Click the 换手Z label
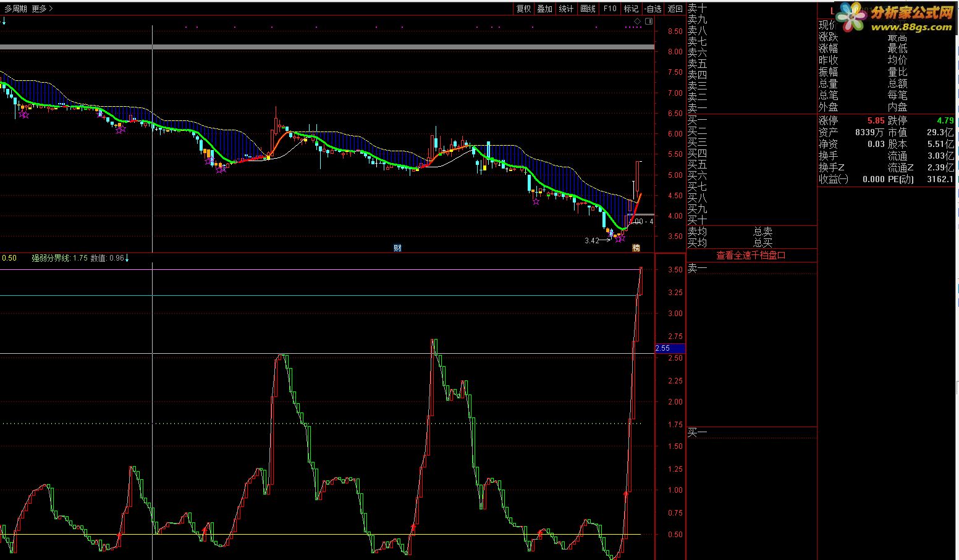 click(x=832, y=168)
